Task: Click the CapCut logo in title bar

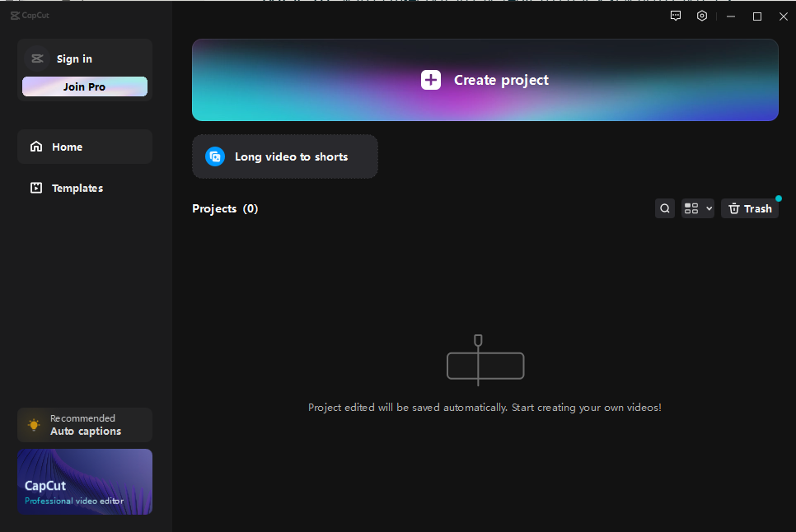Action: point(30,16)
